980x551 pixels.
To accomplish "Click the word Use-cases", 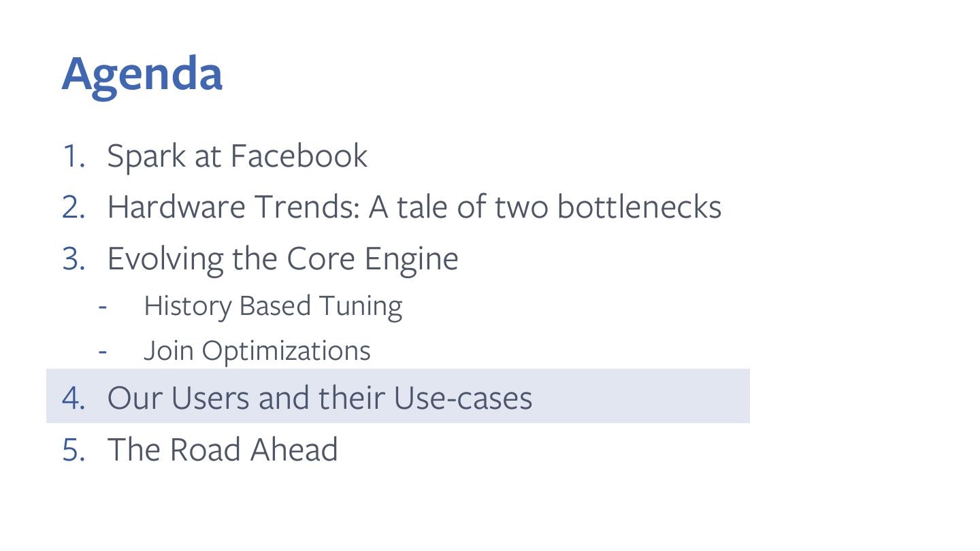I will (x=463, y=398).
